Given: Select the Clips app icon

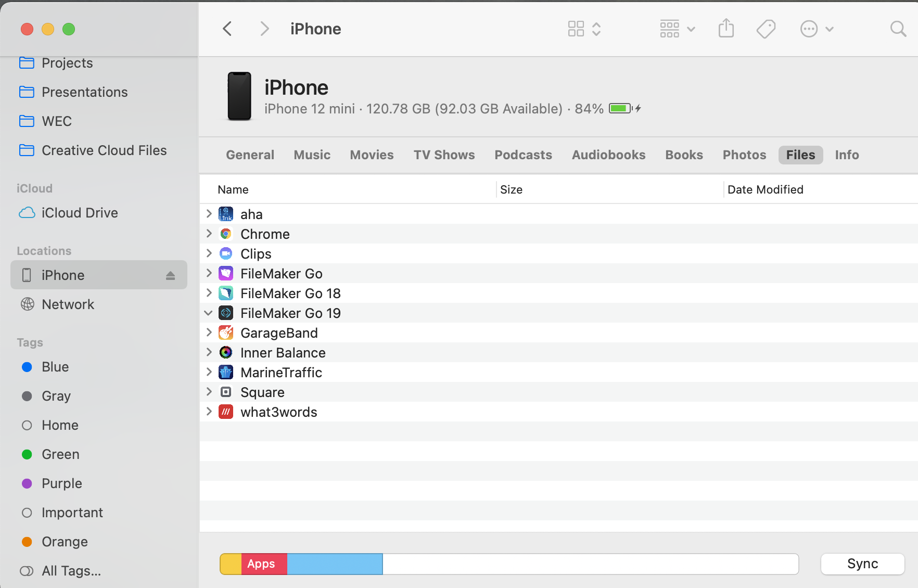Looking at the screenshot, I should tap(226, 253).
